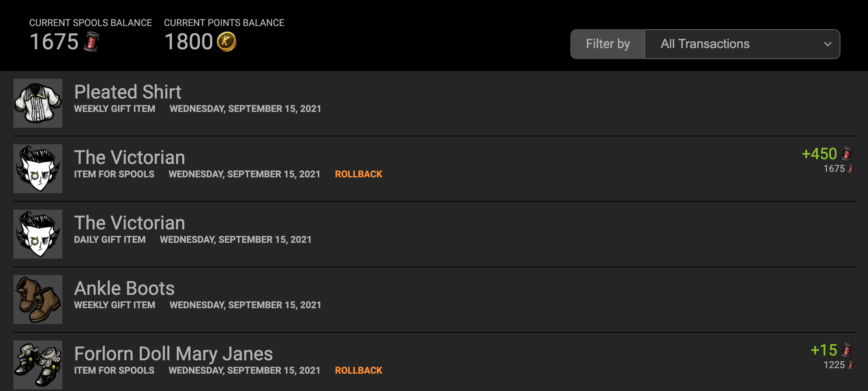
Task: Click the spool icon next to +450
Action: click(x=847, y=154)
